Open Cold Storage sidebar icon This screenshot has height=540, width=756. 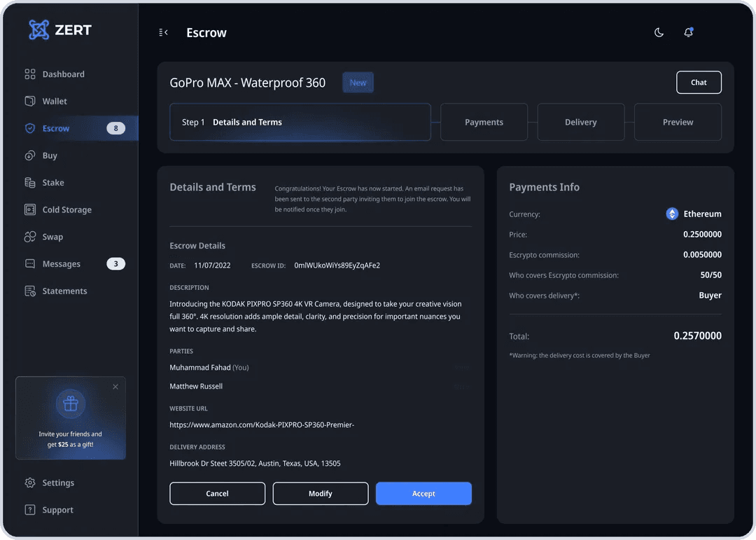pyautogui.click(x=30, y=209)
